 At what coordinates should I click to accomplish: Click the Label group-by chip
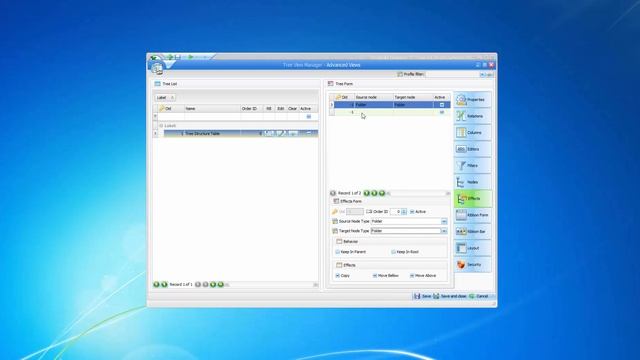165,98
